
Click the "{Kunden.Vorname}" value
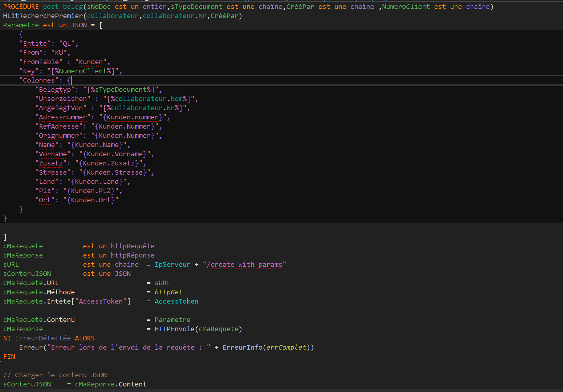coord(115,154)
